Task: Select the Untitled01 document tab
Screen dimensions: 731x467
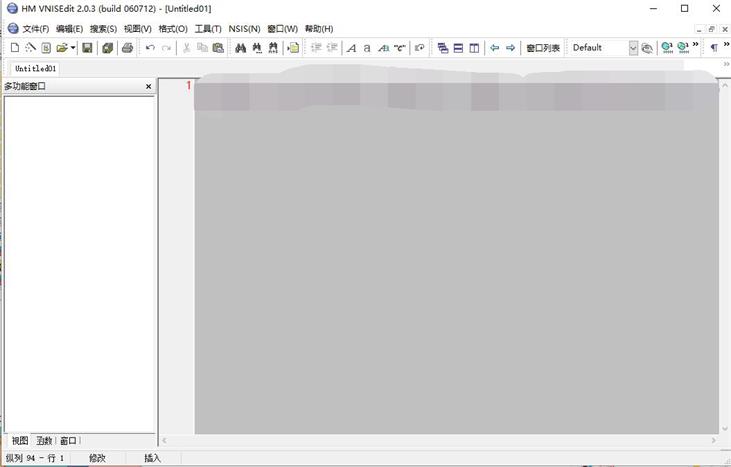Action: tap(35, 69)
